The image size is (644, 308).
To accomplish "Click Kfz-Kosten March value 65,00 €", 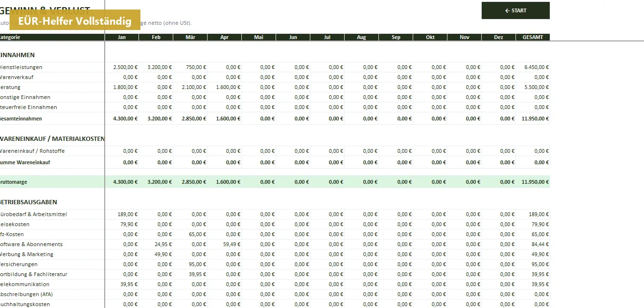I will coord(190,234).
